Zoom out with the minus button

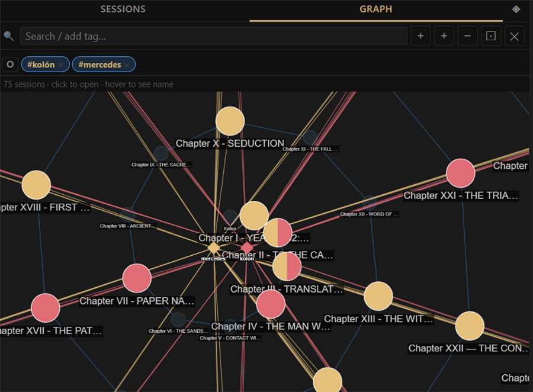[x=467, y=36]
